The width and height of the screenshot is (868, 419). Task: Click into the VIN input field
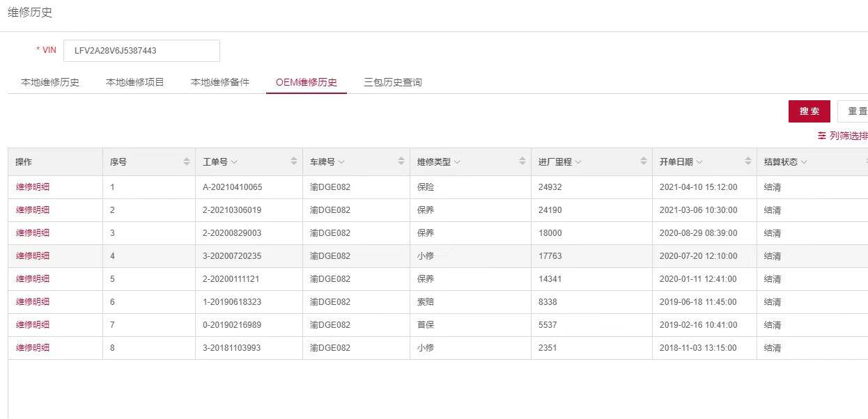pos(141,50)
